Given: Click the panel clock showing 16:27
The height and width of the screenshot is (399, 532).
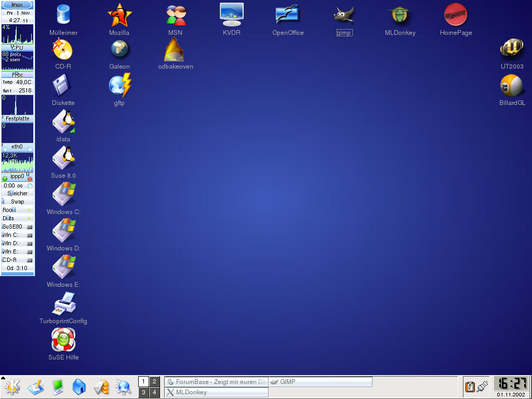Looking at the screenshot, I should click(511, 384).
